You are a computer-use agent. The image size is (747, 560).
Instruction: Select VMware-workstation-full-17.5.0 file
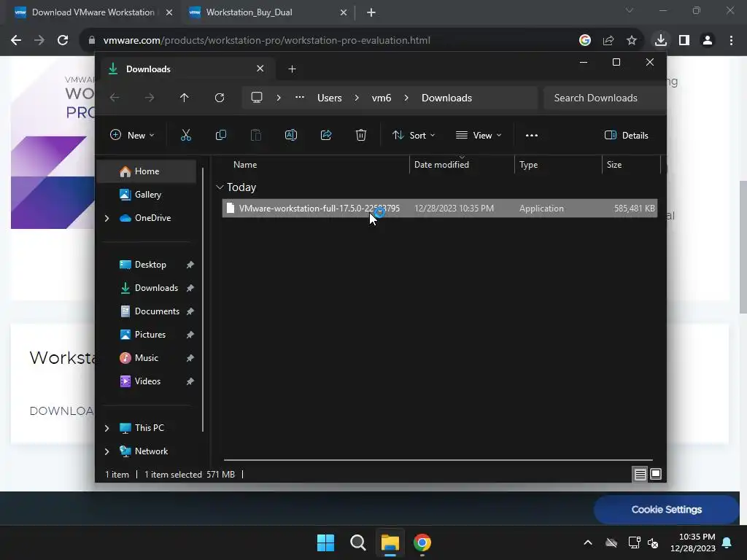[440, 209]
